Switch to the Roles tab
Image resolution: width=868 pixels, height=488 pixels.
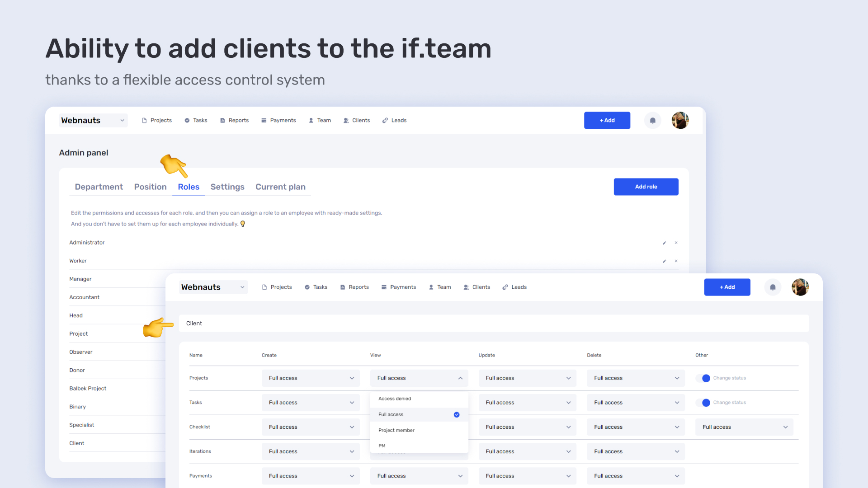click(x=189, y=187)
